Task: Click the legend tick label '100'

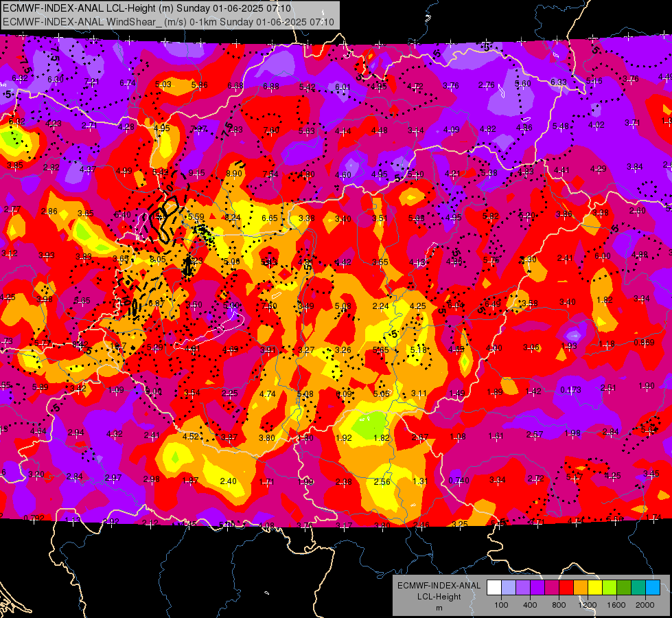Action: (501, 605)
